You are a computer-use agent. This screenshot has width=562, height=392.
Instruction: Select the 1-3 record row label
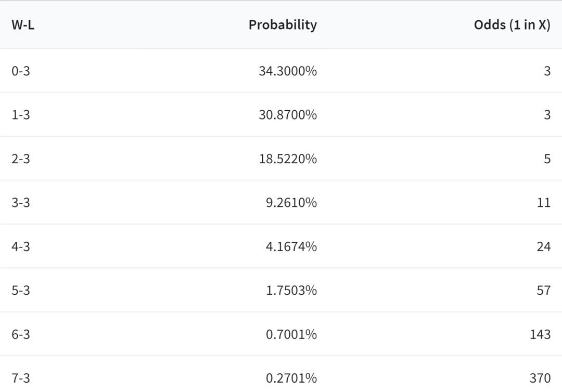21,114
